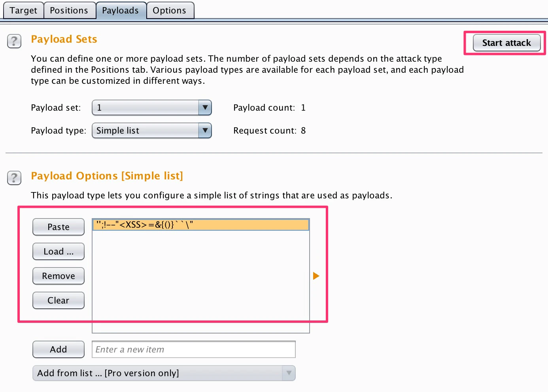
Task: Start the Intruder attack
Action: pos(506,43)
